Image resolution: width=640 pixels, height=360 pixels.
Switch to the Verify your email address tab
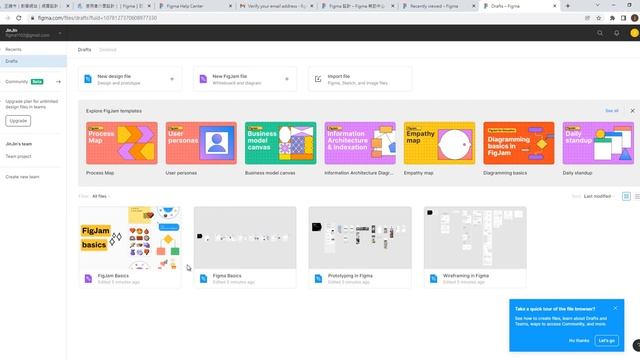(276, 6)
